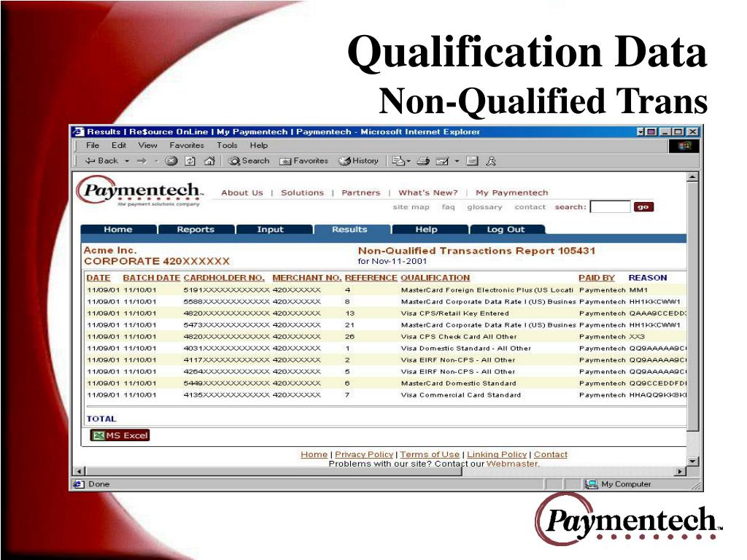Screen dimensions: 747x560
Task: Open Back button history dropdown arrow
Action: (127, 161)
